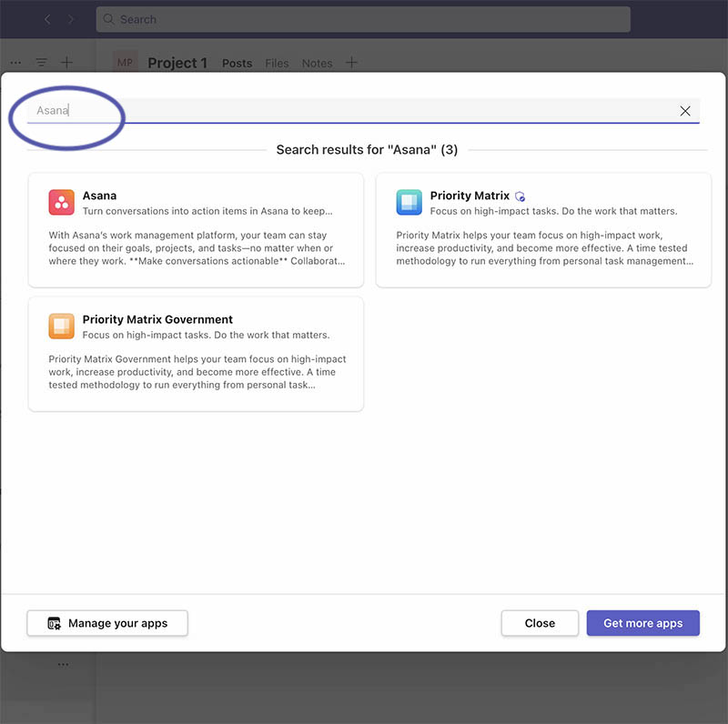Click Get more apps
Image resolution: width=728 pixels, height=724 pixels.
click(643, 623)
